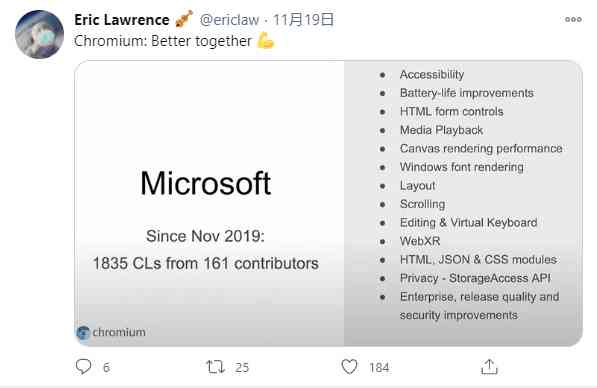Open the 11月19日 timestamp link
Image resolution: width=597 pixels, height=388 pixels.
coord(303,19)
